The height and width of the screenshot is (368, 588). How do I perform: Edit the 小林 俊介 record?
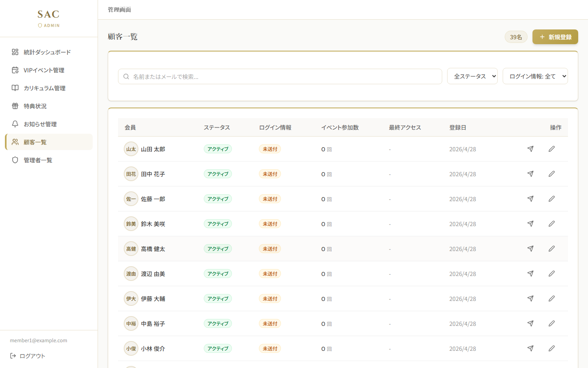tap(552, 348)
